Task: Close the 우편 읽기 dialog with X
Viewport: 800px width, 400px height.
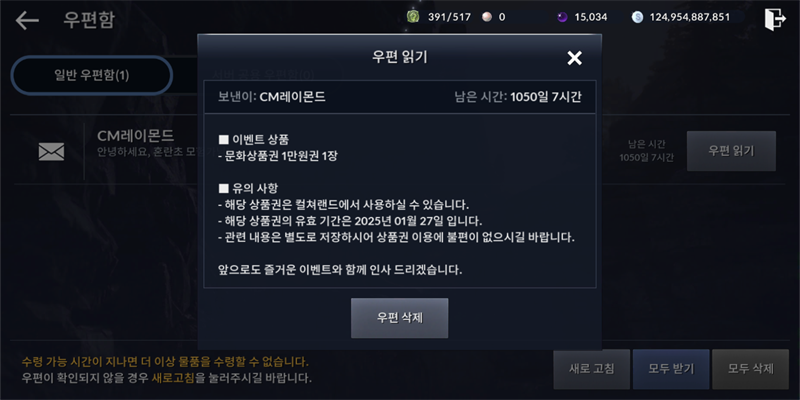Action: coord(574,58)
